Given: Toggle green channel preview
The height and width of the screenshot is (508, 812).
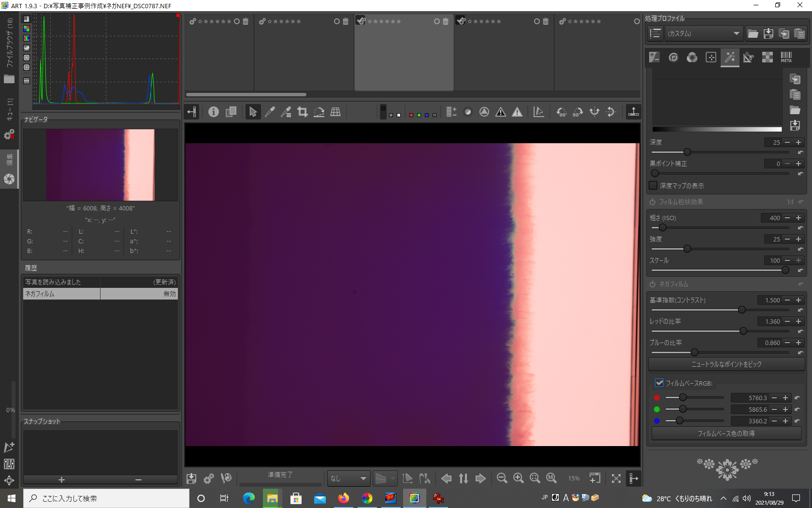Looking at the screenshot, I should (x=419, y=115).
